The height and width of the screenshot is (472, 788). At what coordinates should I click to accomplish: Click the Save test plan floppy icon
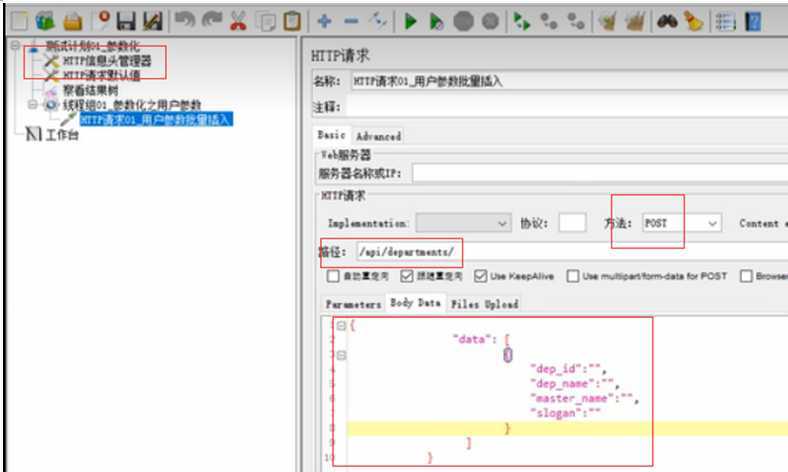tap(128, 20)
